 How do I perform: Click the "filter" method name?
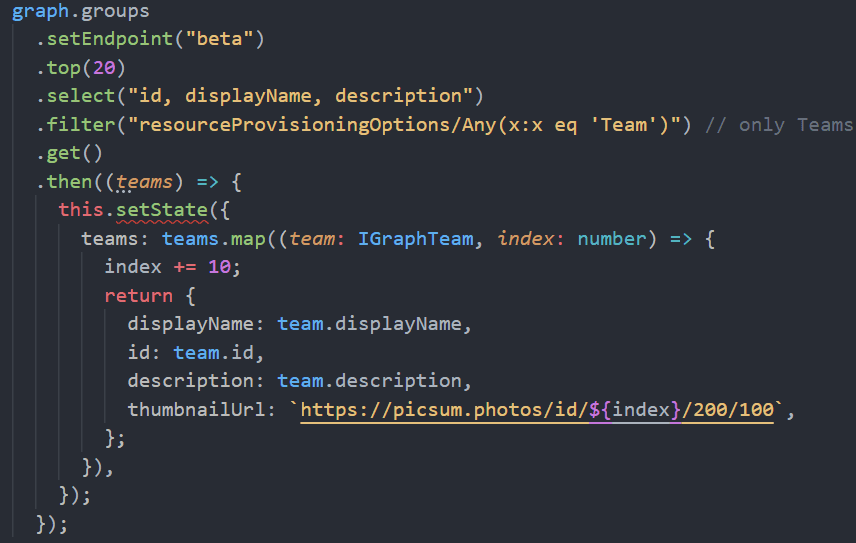point(81,125)
